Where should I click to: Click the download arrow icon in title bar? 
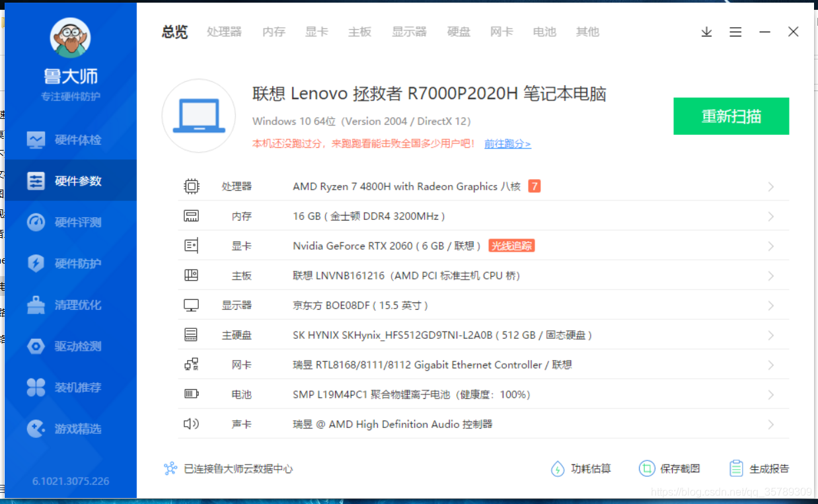pyautogui.click(x=707, y=32)
